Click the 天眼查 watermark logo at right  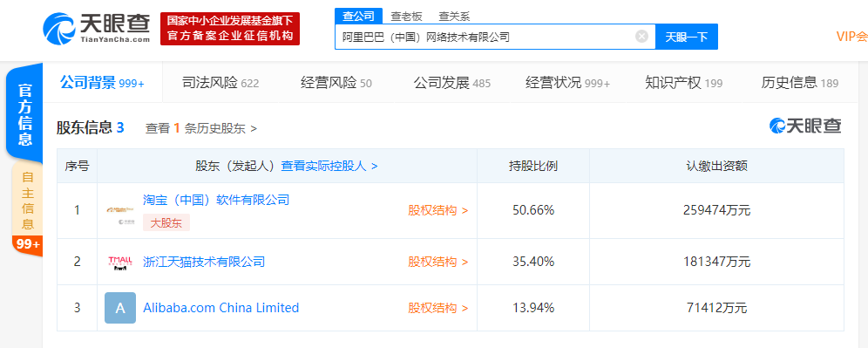click(x=805, y=126)
